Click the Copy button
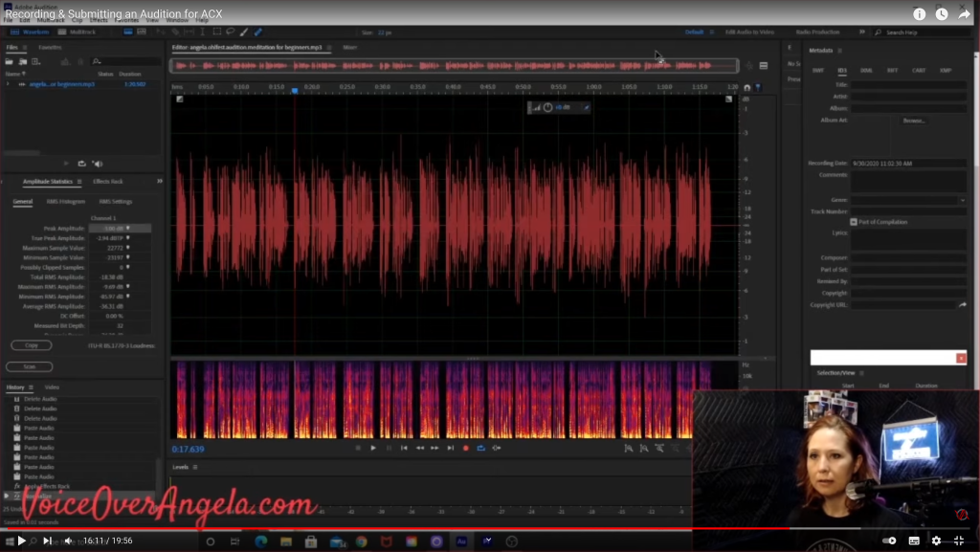Viewport: 980px width, 552px height. (30, 344)
